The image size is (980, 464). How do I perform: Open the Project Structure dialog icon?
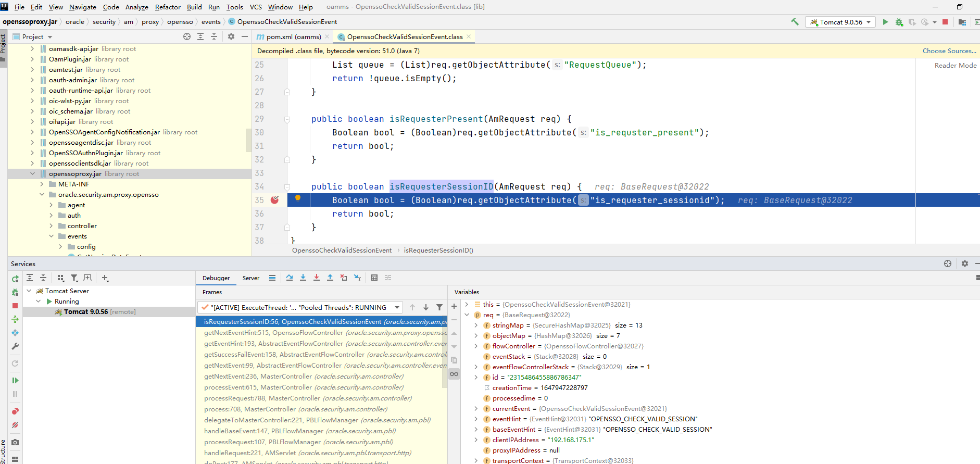962,22
